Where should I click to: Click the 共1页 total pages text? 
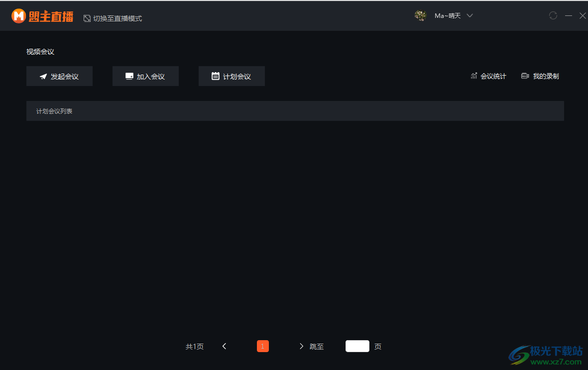pos(195,347)
